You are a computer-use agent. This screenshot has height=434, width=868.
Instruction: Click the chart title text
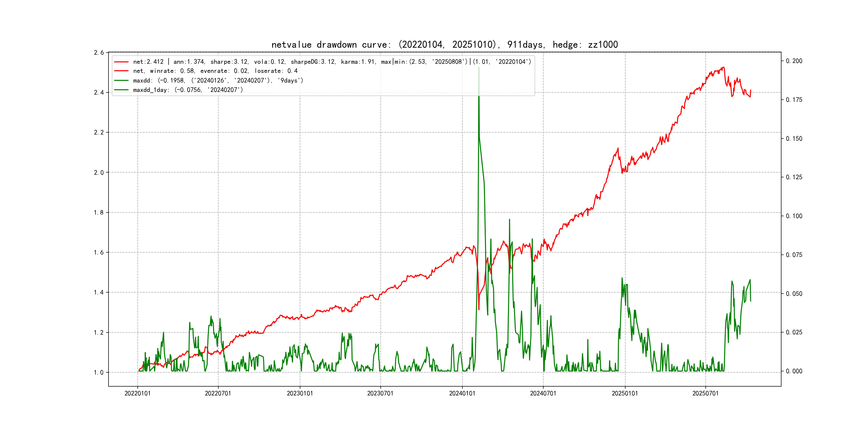click(444, 44)
